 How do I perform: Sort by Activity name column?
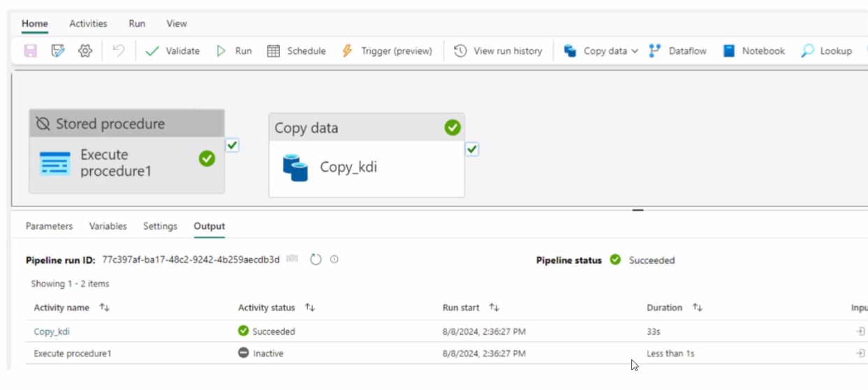pyautogui.click(x=104, y=308)
